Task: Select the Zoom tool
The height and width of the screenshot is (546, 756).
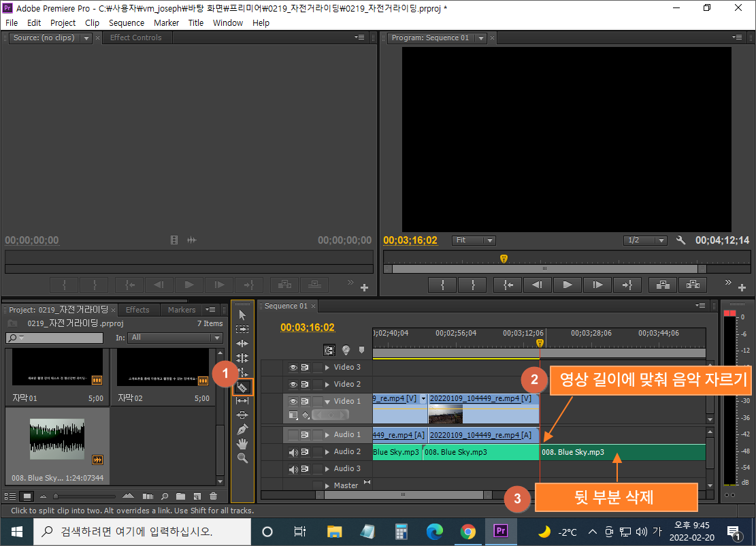Action: tap(242, 458)
